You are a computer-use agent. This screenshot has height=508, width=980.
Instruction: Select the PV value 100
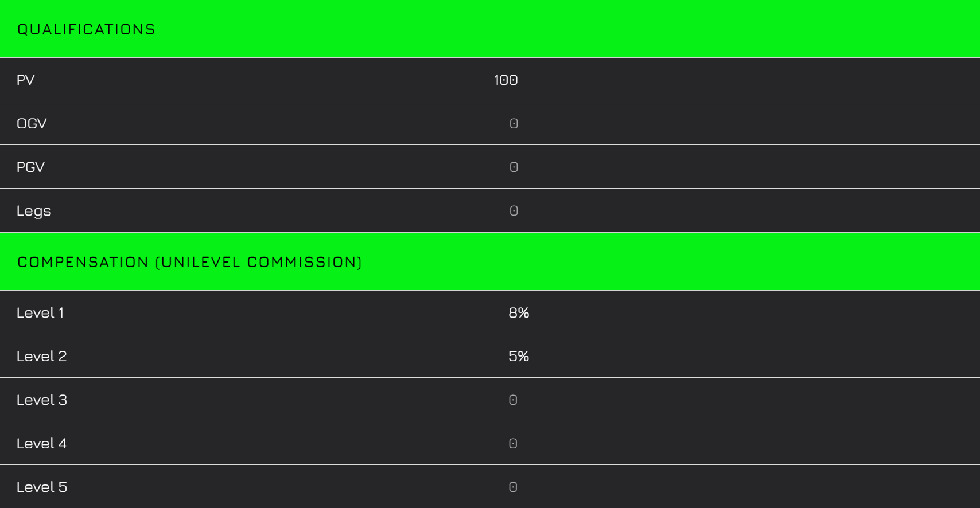pyautogui.click(x=505, y=80)
